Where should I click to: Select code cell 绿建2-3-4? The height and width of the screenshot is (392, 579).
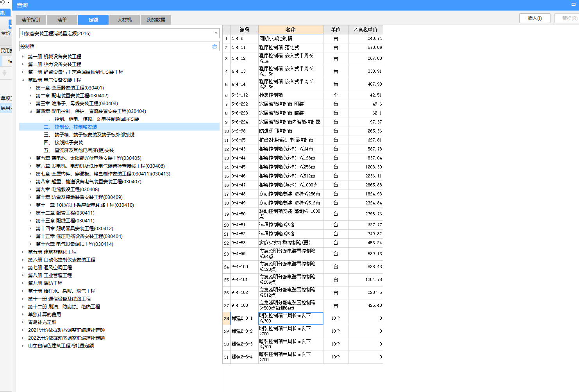coord(244,357)
